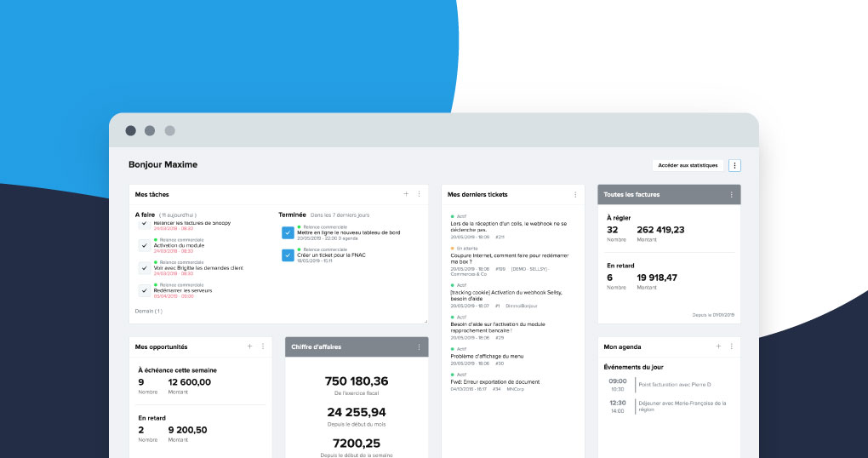Open Mes derniers tickets options menu
Image resolution: width=868 pixels, height=458 pixels.
575,194
